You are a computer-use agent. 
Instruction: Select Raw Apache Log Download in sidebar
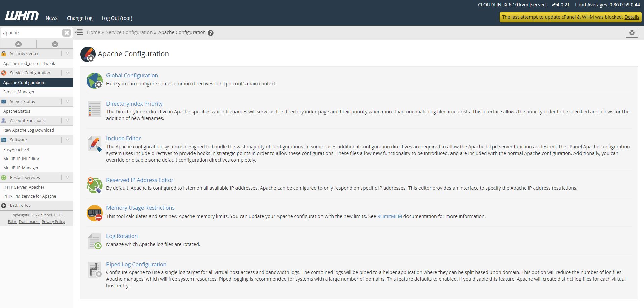pos(29,130)
